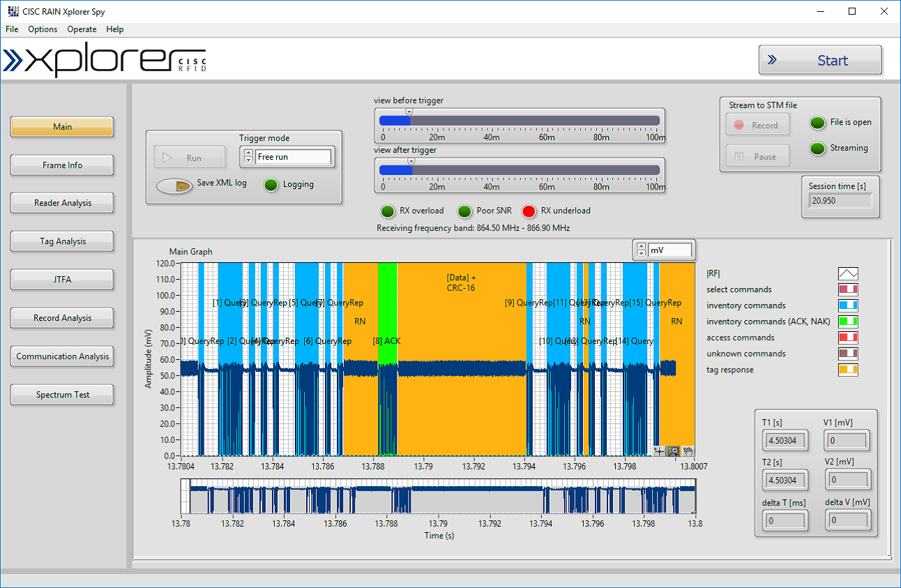
Task: Click select commands legend color swatch
Action: (848, 289)
